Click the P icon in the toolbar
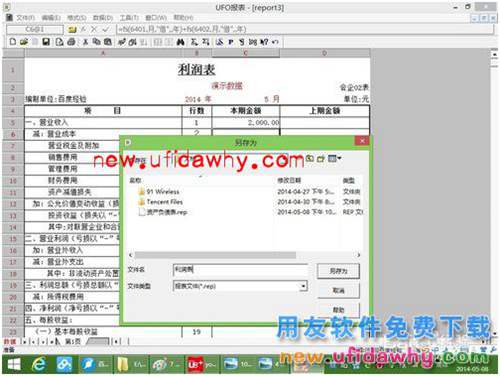This screenshot has width=500, height=376. point(231,42)
